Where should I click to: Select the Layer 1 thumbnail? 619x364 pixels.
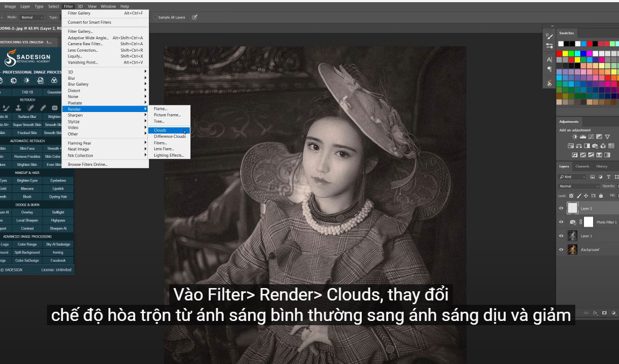[573, 236]
